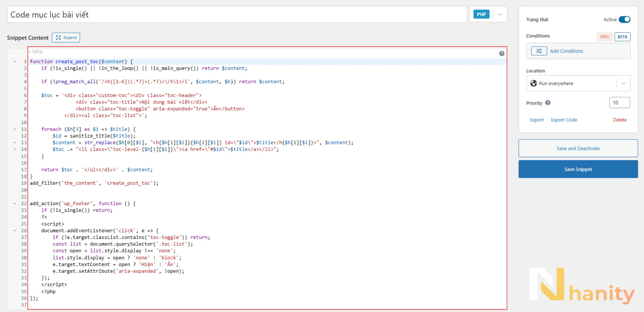The image size is (644, 312).
Task: Click Add Conditions button
Action: click(578, 51)
